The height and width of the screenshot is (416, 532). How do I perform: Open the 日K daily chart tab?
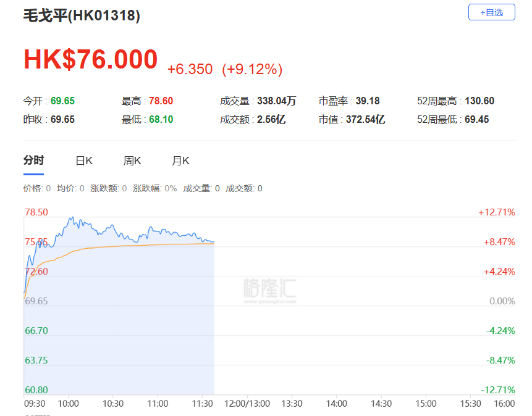coord(84,161)
